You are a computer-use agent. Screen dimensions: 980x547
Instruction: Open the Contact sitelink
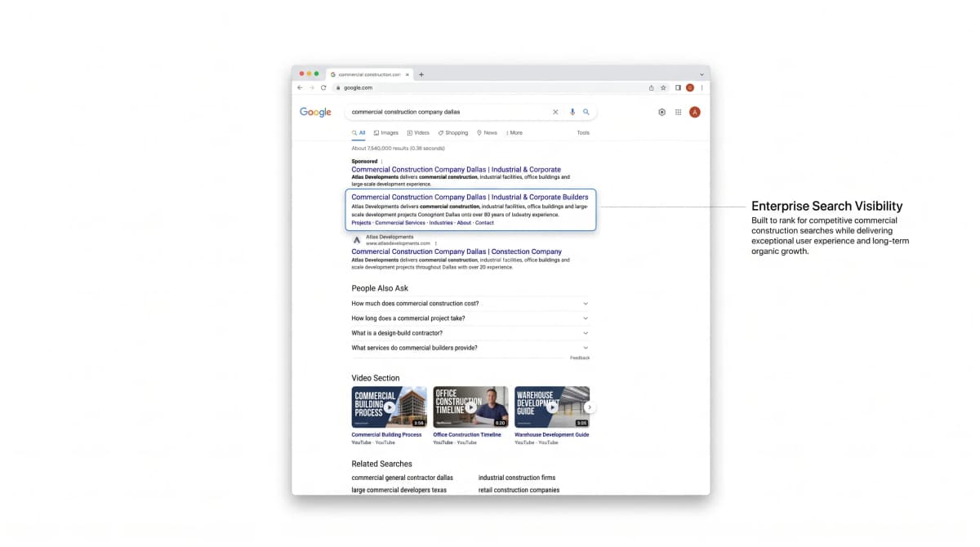pos(484,223)
